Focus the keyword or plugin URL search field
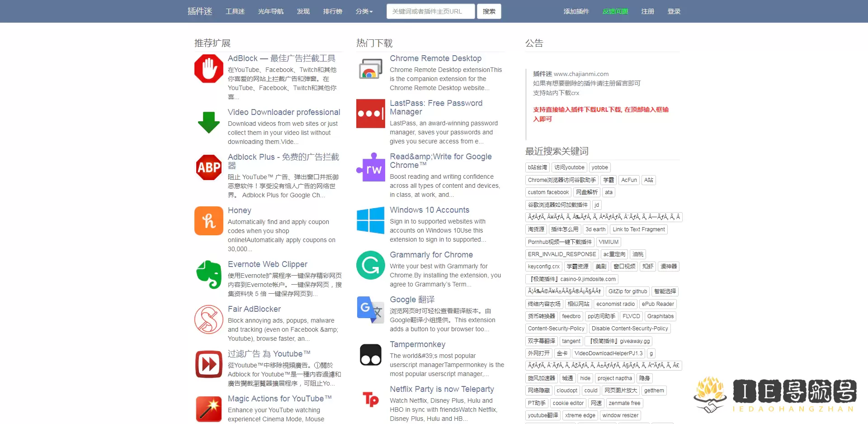 click(x=431, y=11)
